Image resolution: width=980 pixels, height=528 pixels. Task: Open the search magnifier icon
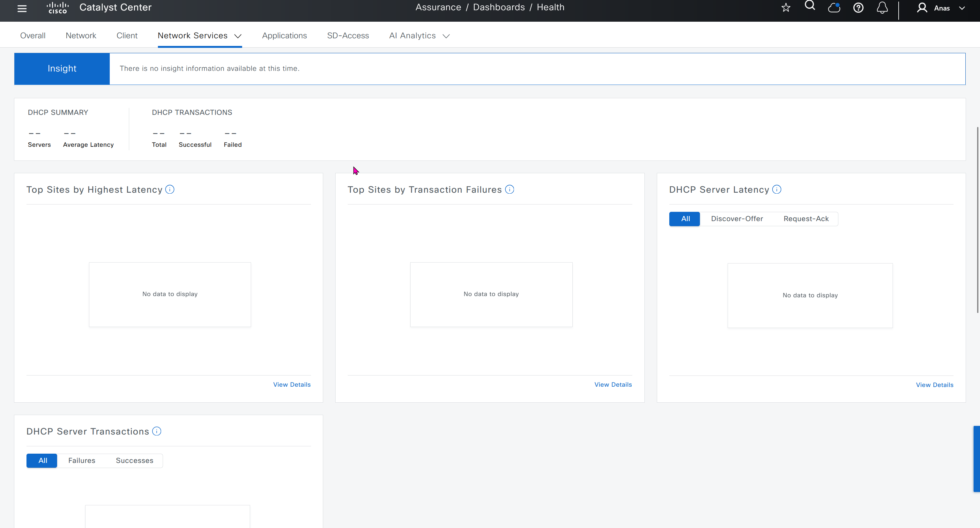tap(810, 6)
